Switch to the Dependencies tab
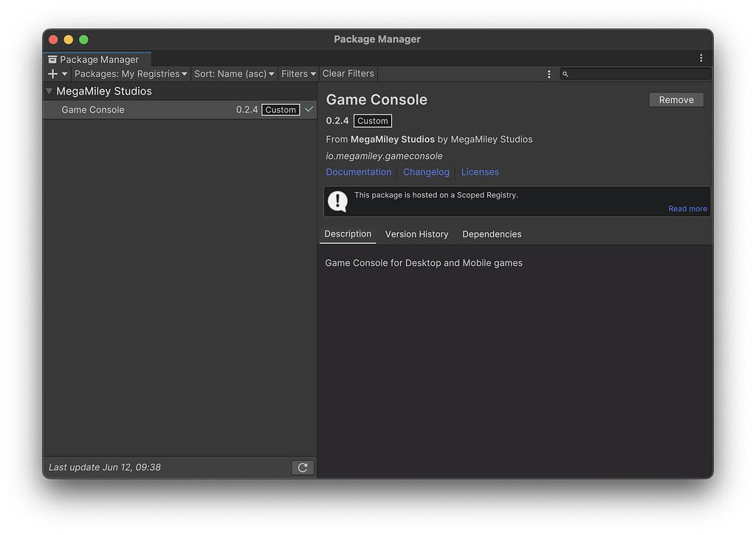This screenshot has width=756, height=535. 492,234
